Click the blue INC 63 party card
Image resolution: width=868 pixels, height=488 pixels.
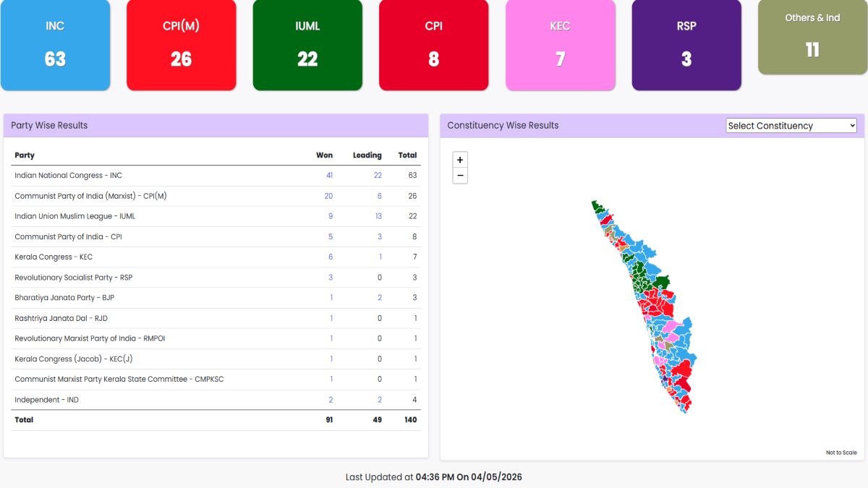tap(55, 45)
